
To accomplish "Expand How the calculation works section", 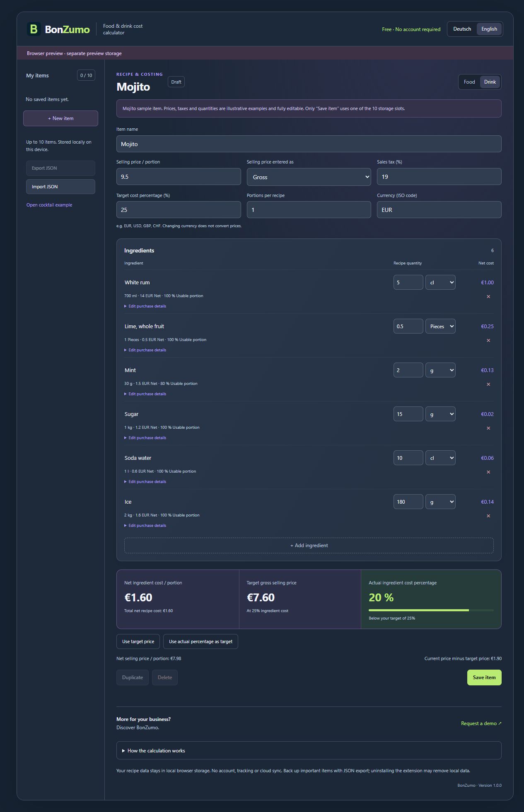I will (309, 750).
